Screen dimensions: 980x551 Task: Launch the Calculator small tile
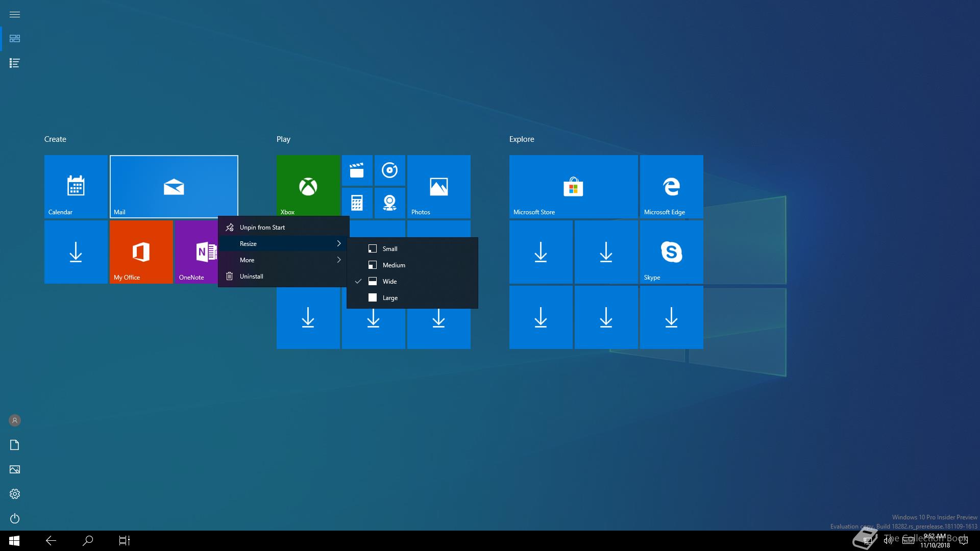(357, 203)
